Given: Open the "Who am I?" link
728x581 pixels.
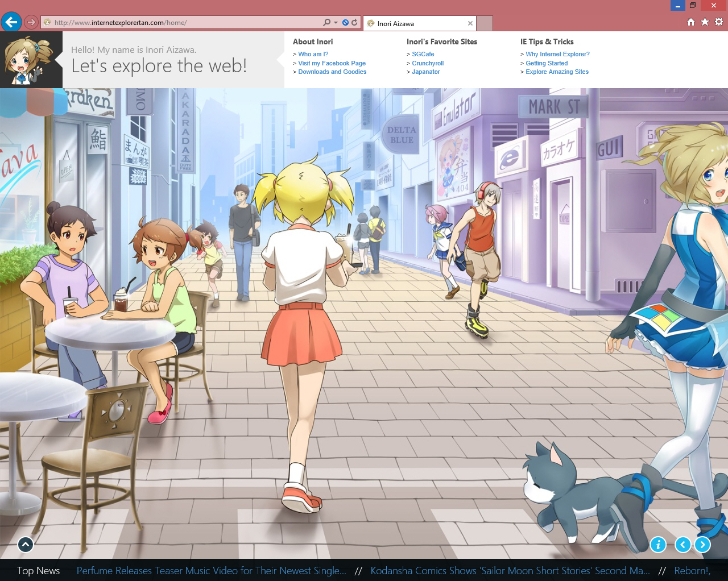Looking at the screenshot, I should 313,54.
